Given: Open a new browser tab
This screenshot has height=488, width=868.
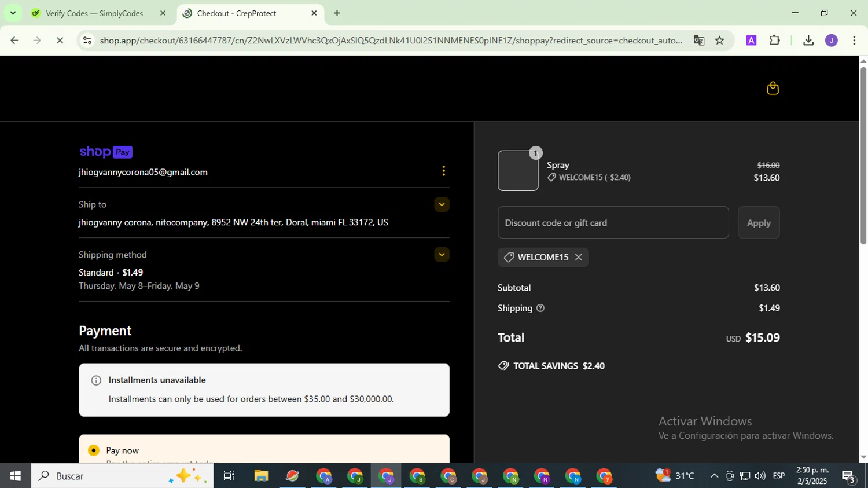Looking at the screenshot, I should tap(337, 13).
